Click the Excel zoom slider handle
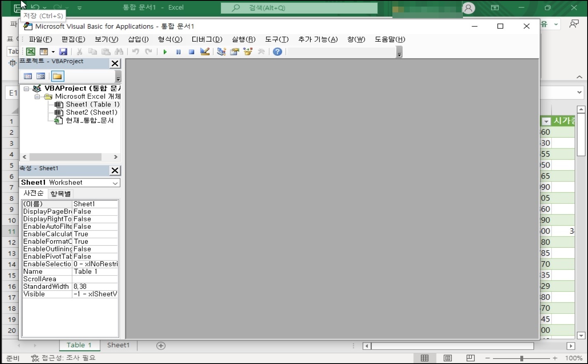The height and width of the screenshot is (364, 588). (522, 358)
